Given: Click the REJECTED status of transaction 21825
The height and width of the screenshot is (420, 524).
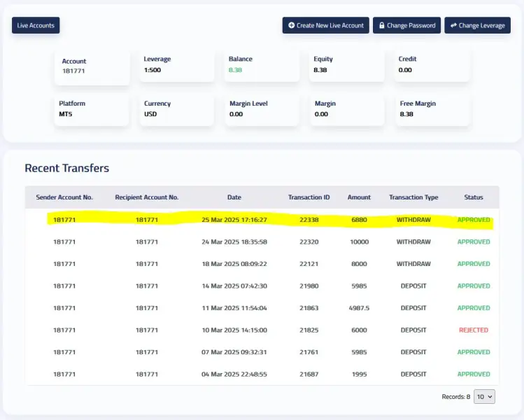Looking at the screenshot, I should [x=474, y=330].
